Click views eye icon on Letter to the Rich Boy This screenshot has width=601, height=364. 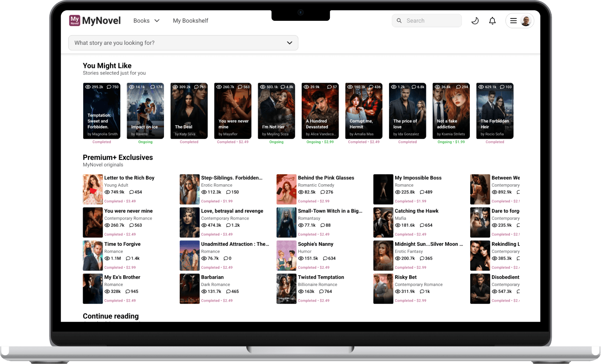coord(107,192)
